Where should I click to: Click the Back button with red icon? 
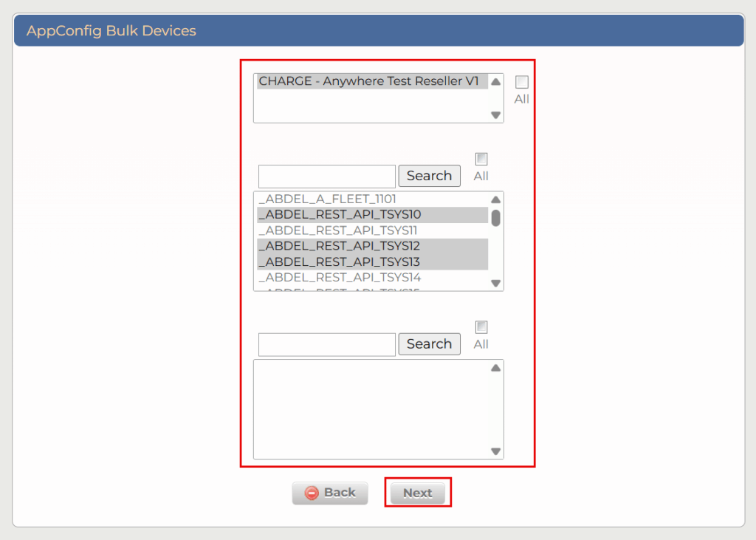click(330, 493)
